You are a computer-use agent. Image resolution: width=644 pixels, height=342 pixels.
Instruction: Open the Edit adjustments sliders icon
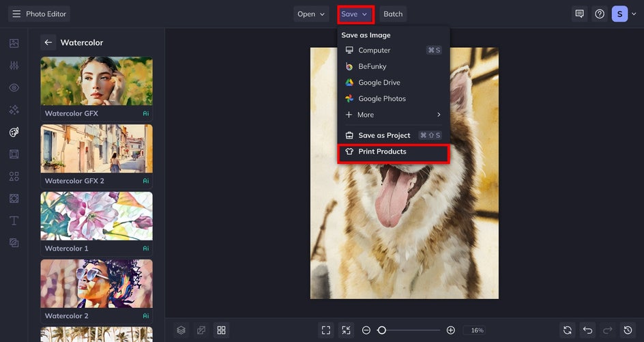14,66
